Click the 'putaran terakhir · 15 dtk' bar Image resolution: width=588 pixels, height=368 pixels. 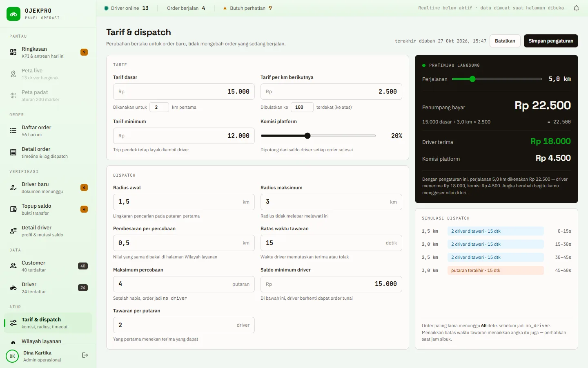tap(496, 270)
